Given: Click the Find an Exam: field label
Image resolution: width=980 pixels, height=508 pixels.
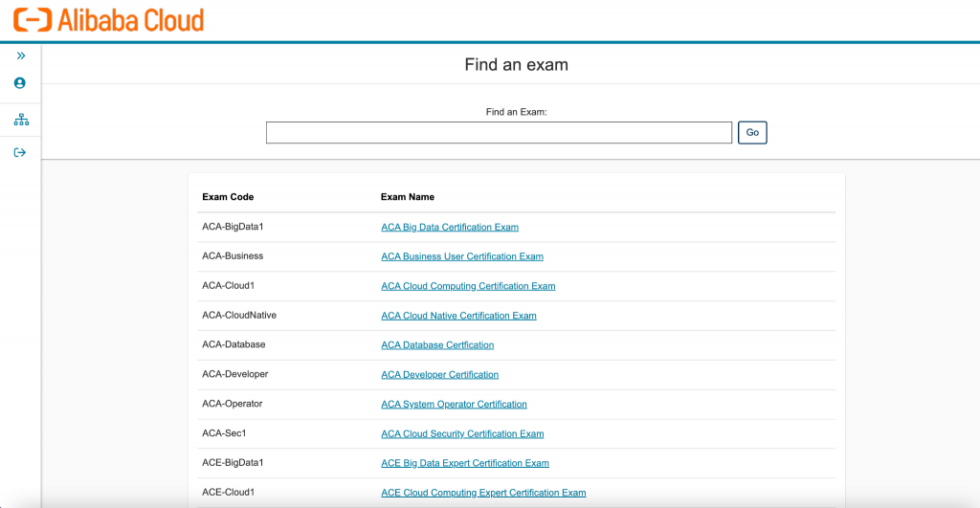Looking at the screenshot, I should click(x=516, y=112).
